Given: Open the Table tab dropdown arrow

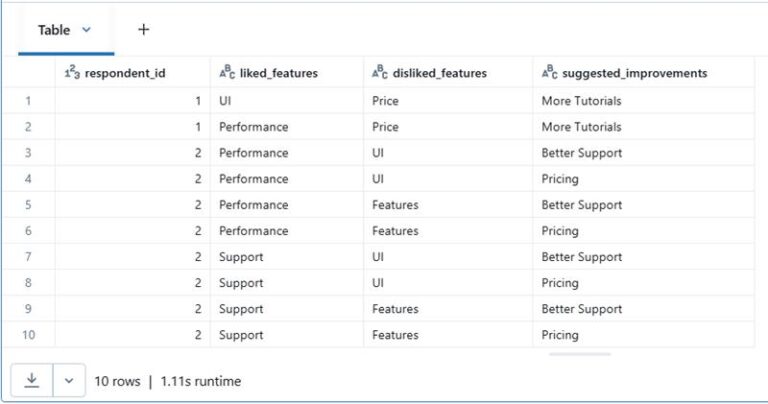Looking at the screenshot, I should pyautogui.click(x=86, y=30).
